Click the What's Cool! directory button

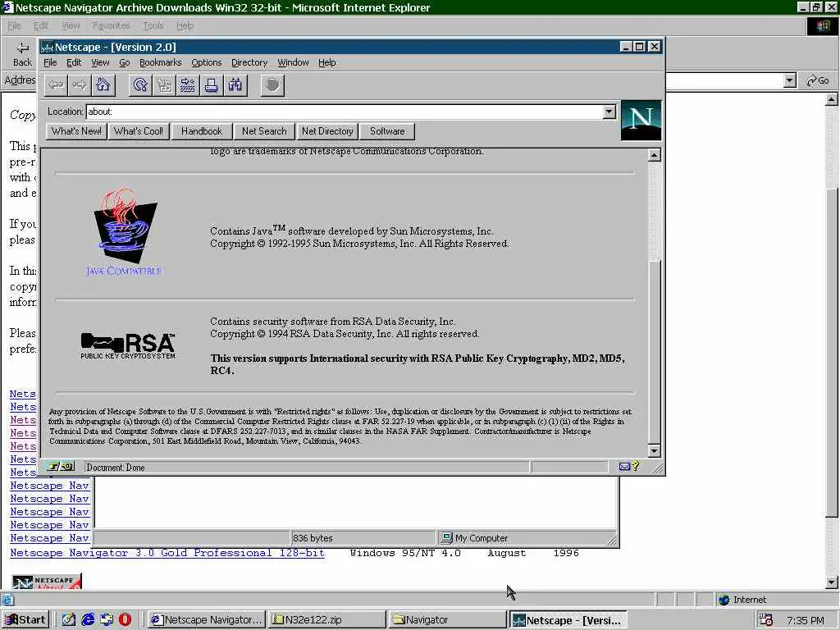(x=138, y=131)
